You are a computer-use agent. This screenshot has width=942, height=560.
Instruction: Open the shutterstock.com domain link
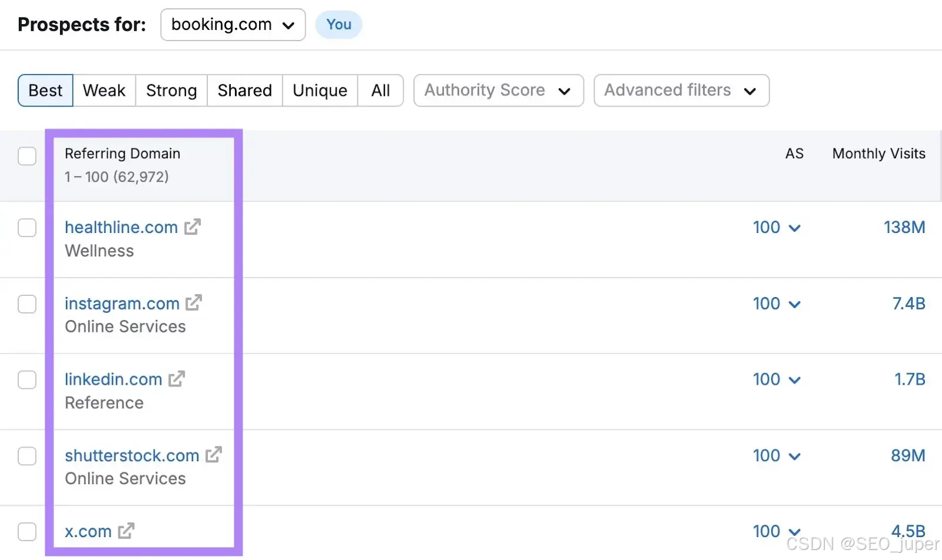coord(132,455)
